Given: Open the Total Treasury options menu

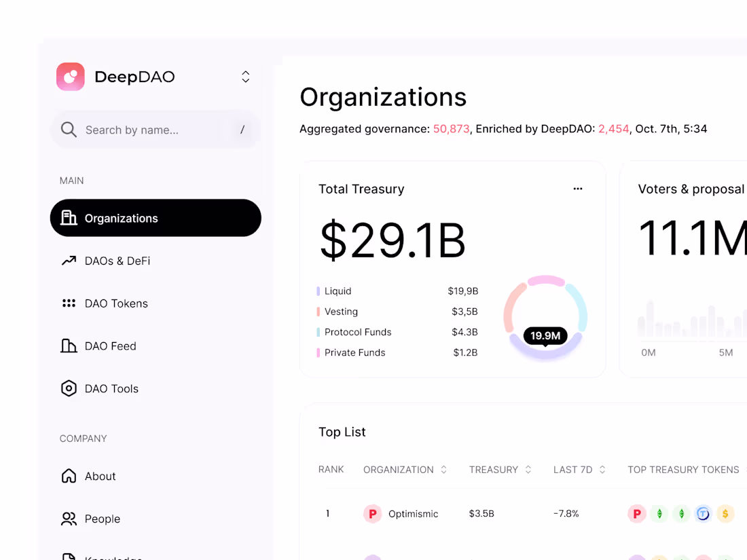Looking at the screenshot, I should click(x=578, y=189).
